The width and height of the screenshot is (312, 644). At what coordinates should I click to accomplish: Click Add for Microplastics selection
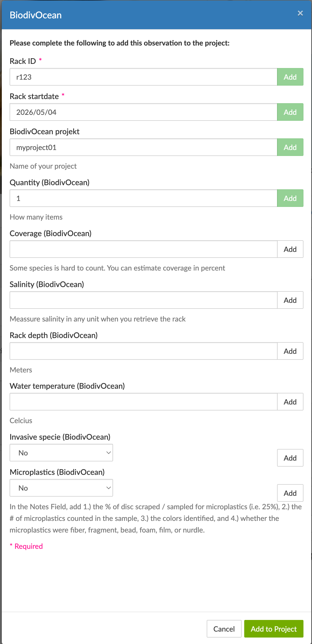290,493
